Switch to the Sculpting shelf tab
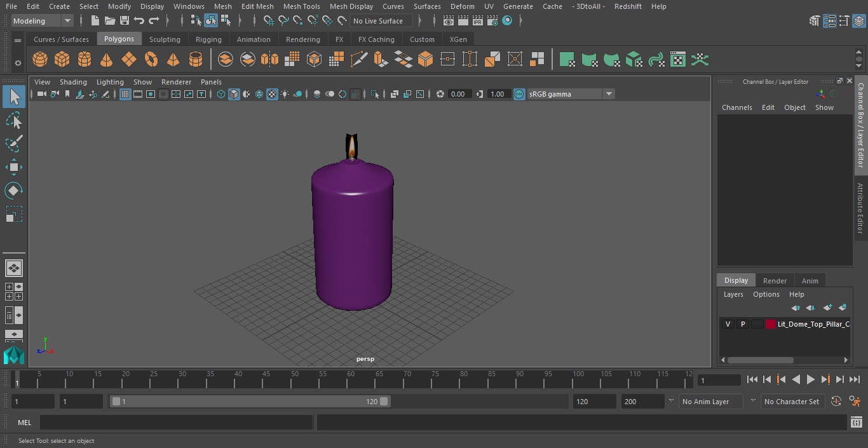The width and height of the screenshot is (868, 448). click(165, 39)
